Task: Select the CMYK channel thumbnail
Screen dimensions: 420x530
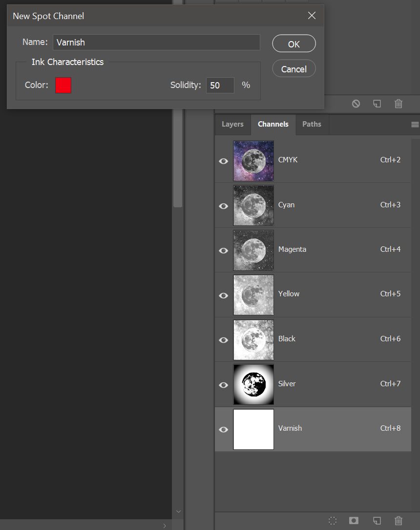Action: coord(253,161)
